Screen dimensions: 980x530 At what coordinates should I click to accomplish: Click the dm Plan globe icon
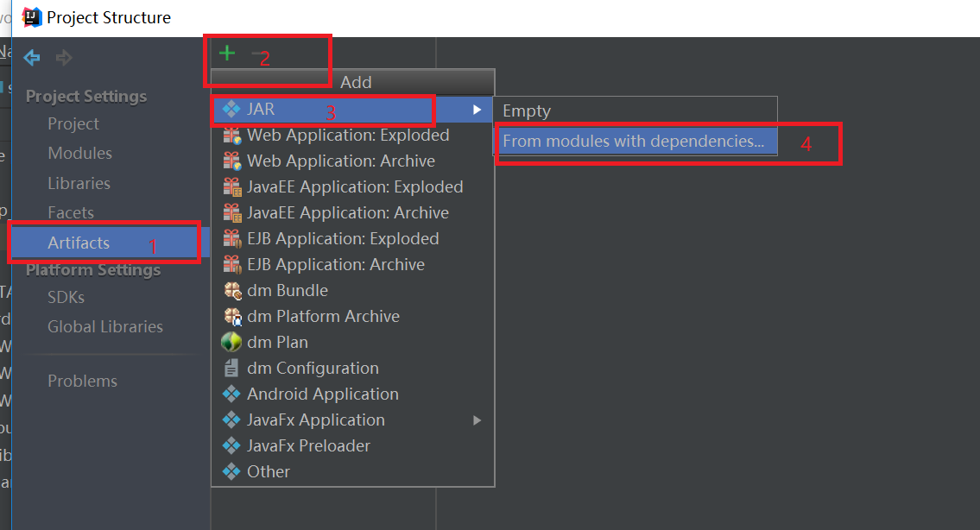point(231,342)
